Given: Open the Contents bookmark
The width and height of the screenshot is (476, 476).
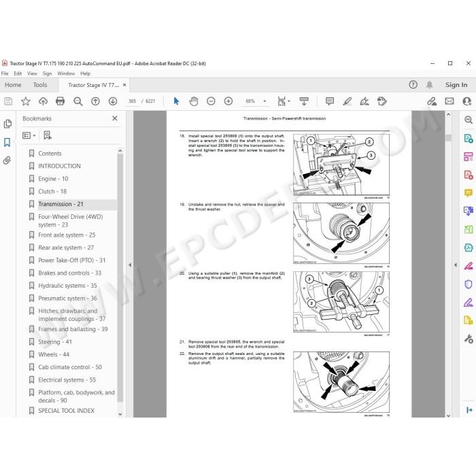Looking at the screenshot, I should pyautogui.click(x=50, y=153).
